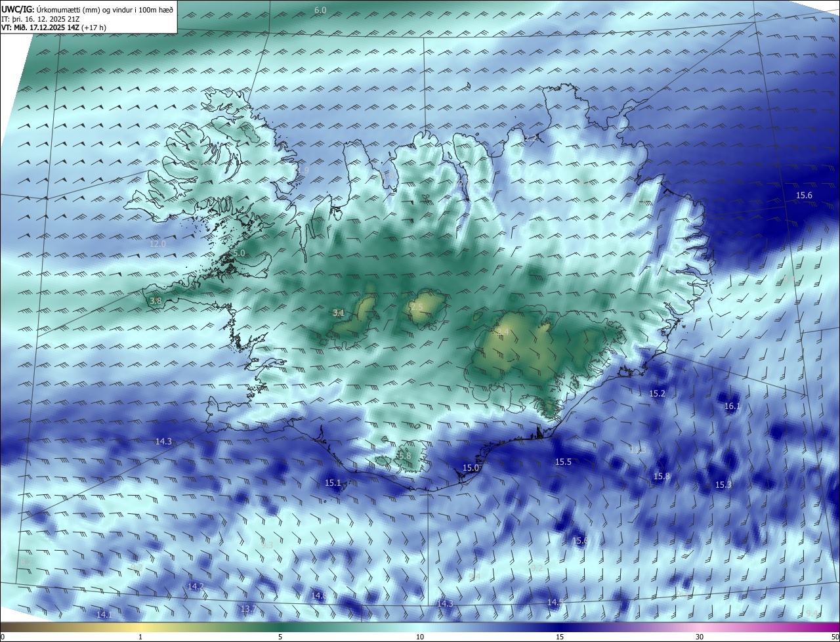
Task: Click the colorbar tick label 15
Action: (560, 637)
